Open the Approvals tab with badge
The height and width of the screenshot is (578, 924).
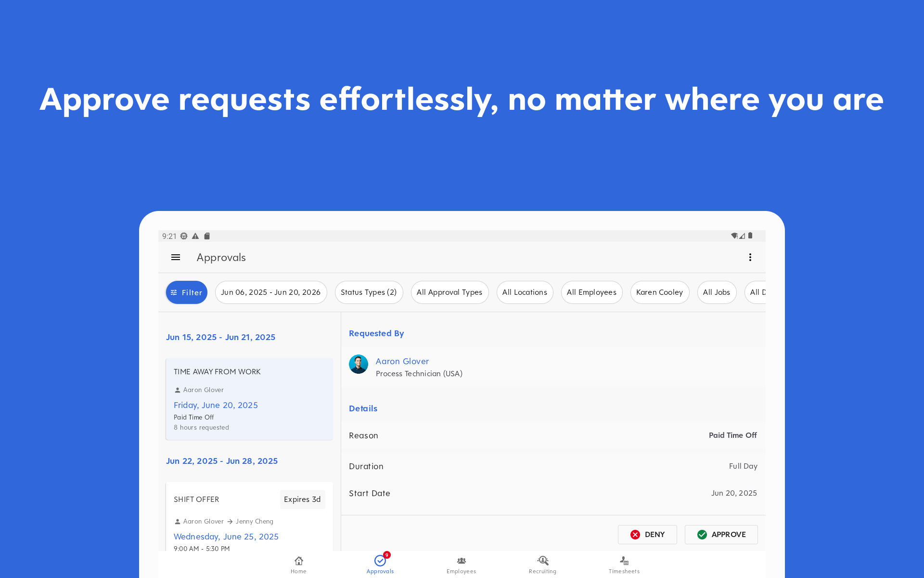click(x=380, y=564)
